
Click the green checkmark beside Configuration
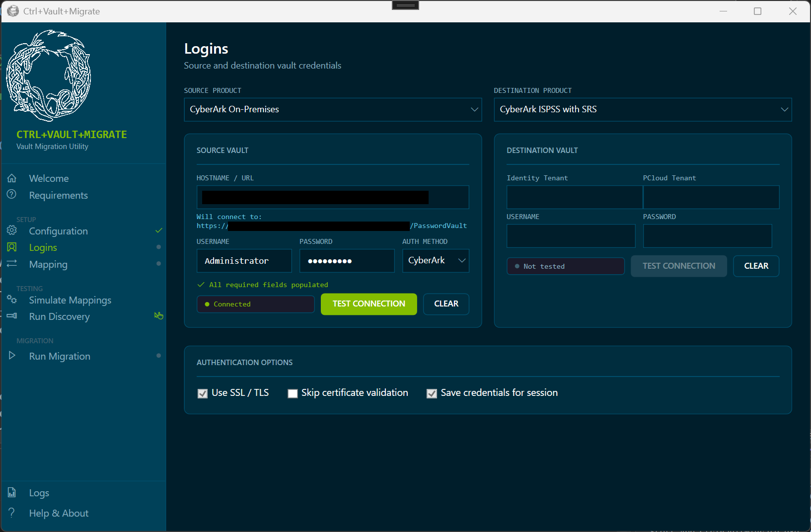(x=159, y=230)
